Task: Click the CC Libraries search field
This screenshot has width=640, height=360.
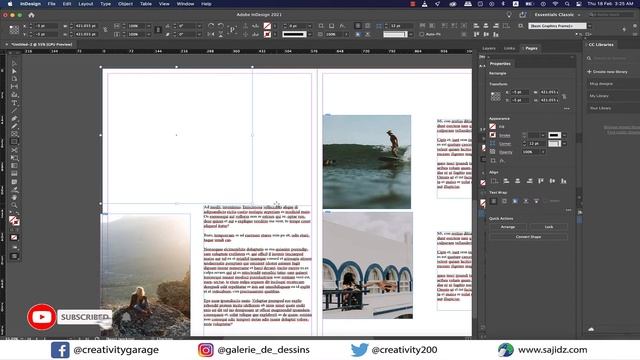Action: point(612,58)
